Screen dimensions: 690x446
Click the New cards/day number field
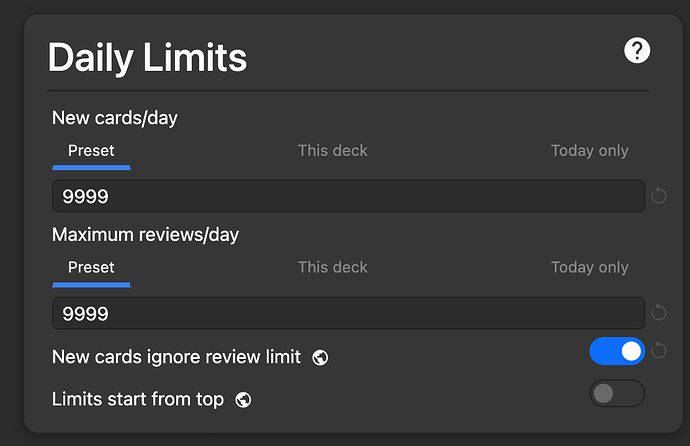(x=348, y=196)
